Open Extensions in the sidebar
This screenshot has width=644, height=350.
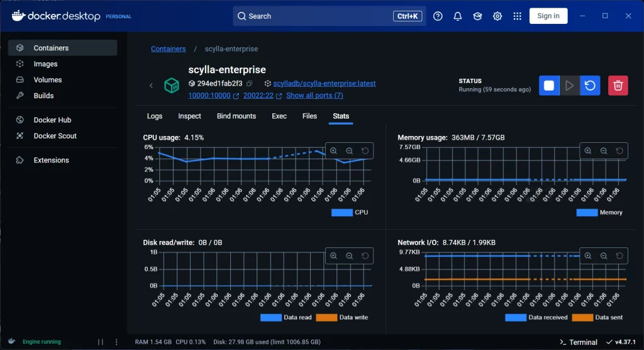click(62, 160)
